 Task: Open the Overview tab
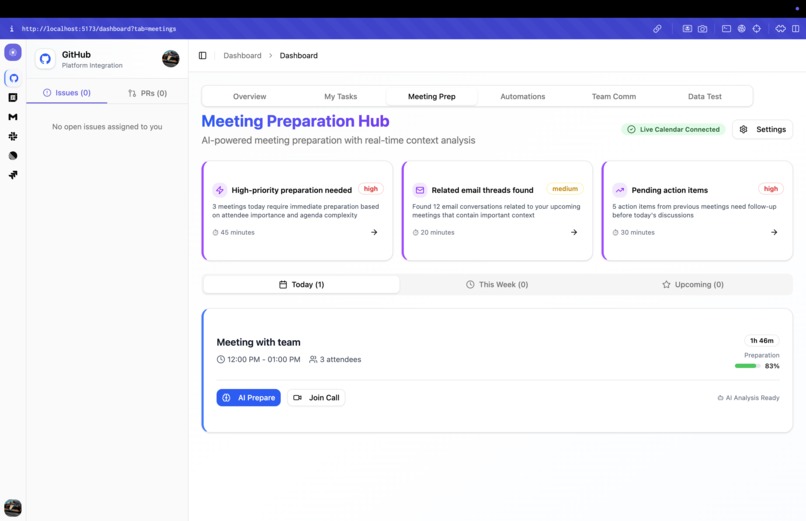249,97
